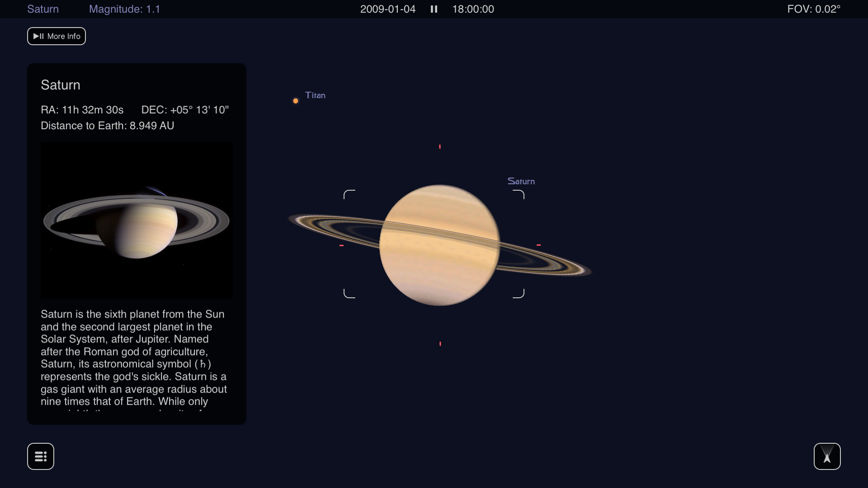The image size is (868, 488).
Task: Click the Titan label
Action: [x=315, y=95]
